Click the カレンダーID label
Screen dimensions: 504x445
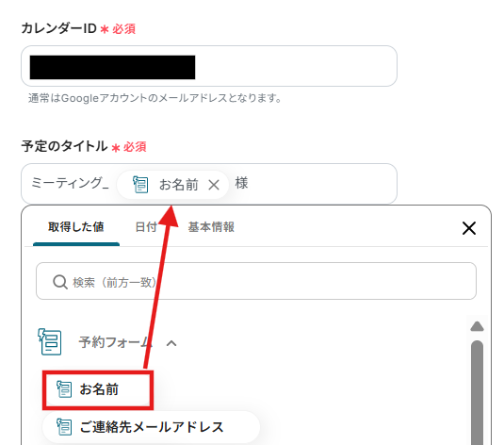click(x=58, y=28)
